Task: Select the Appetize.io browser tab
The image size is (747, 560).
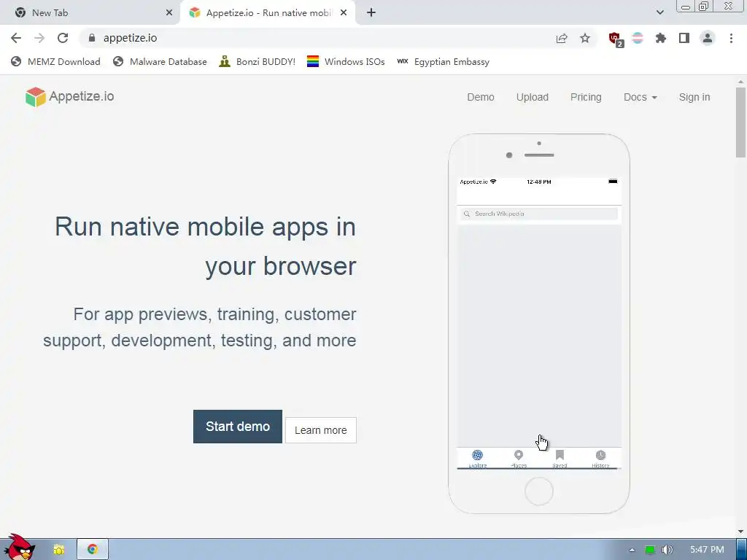Action: point(268,13)
